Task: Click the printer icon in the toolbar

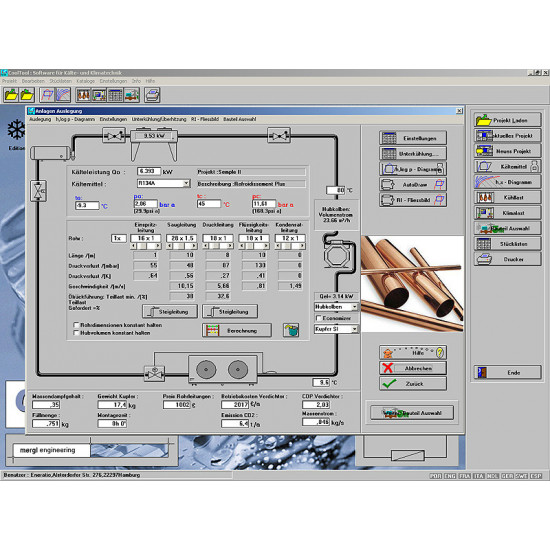Action: tap(152, 95)
